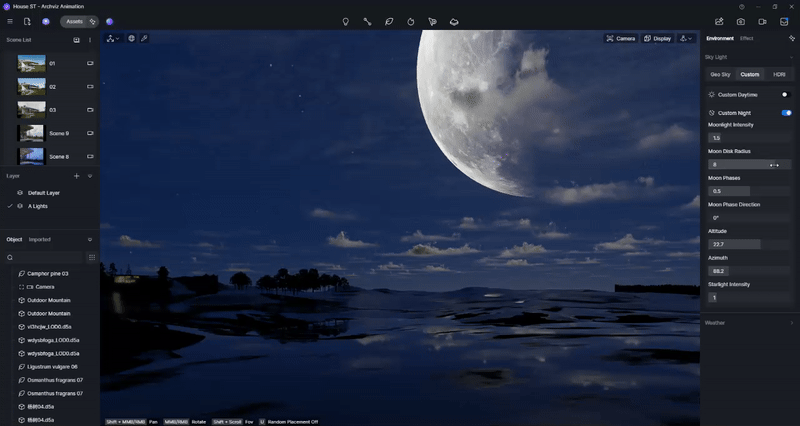
Task: Click the image export share icon
Action: pyautogui.click(x=719, y=21)
